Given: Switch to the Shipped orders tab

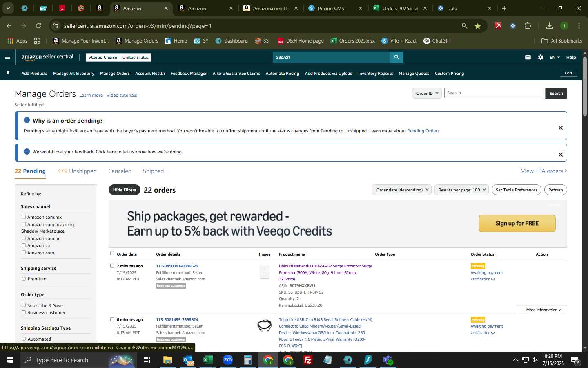Looking at the screenshot, I should tap(153, 171).
